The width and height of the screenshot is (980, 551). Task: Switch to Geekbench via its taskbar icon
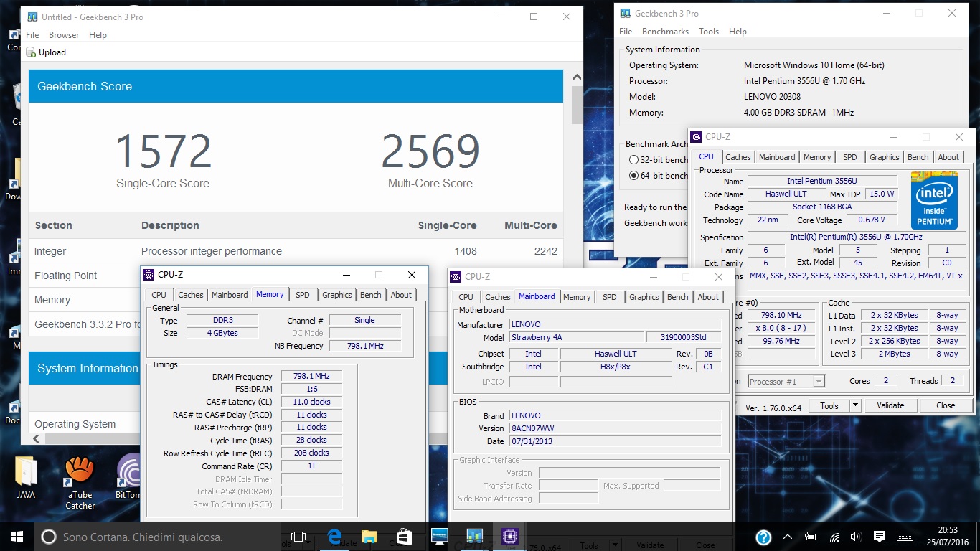click(474, 537)
